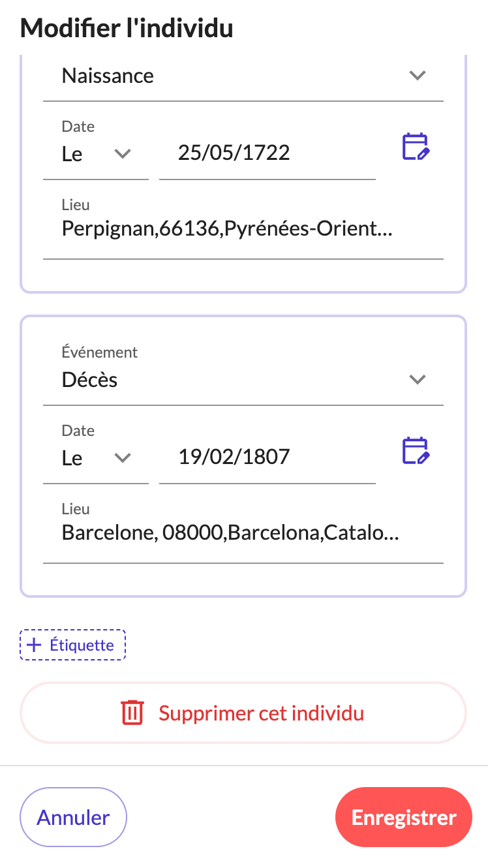The width and height of the screenshot is (488, 868).
Task: Expand the Décès event chevron arrow
Action: 417,379
